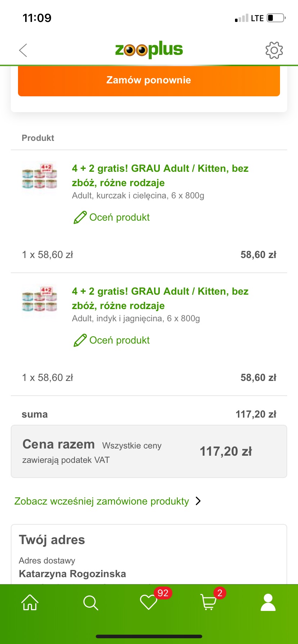
Task: Open search with magnifier icon
Action: click(x=90, y=603)
